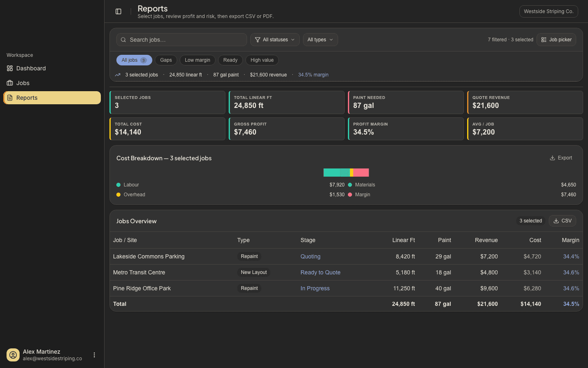The image size is (588, 368).
Task: Click the CSV download icon
Action: (556, 221)
